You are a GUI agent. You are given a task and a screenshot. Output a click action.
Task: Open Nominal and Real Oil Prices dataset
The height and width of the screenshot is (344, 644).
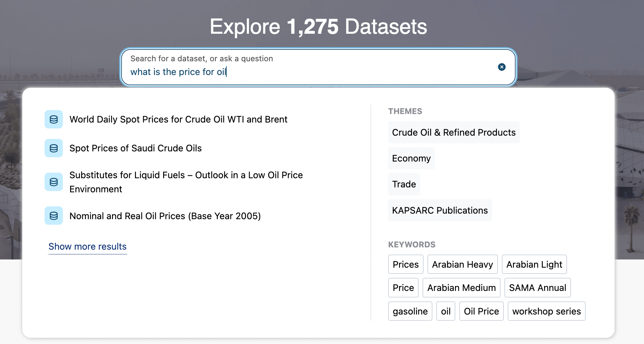click(x=165, y=216)
